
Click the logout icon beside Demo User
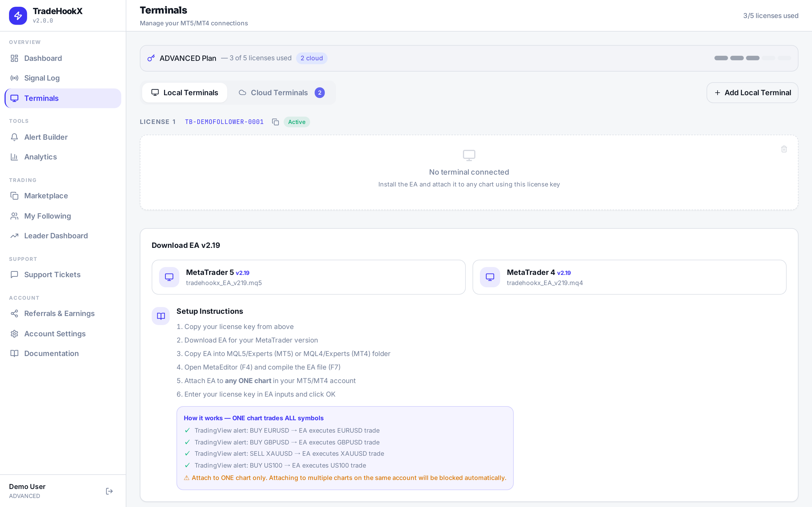coord(109,491)
